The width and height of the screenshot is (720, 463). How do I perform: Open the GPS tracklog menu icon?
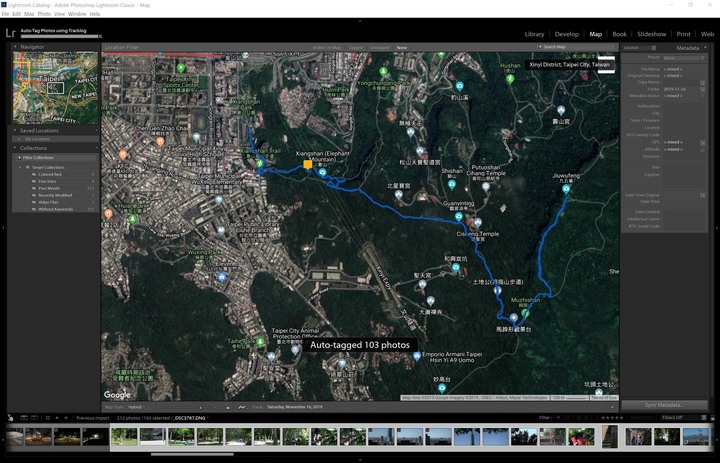click(x=242, y=407)
